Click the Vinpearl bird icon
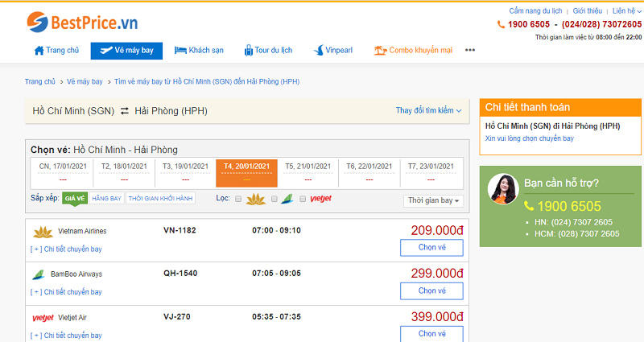Screen dimensions: 644x342 (x=319, y=50)
